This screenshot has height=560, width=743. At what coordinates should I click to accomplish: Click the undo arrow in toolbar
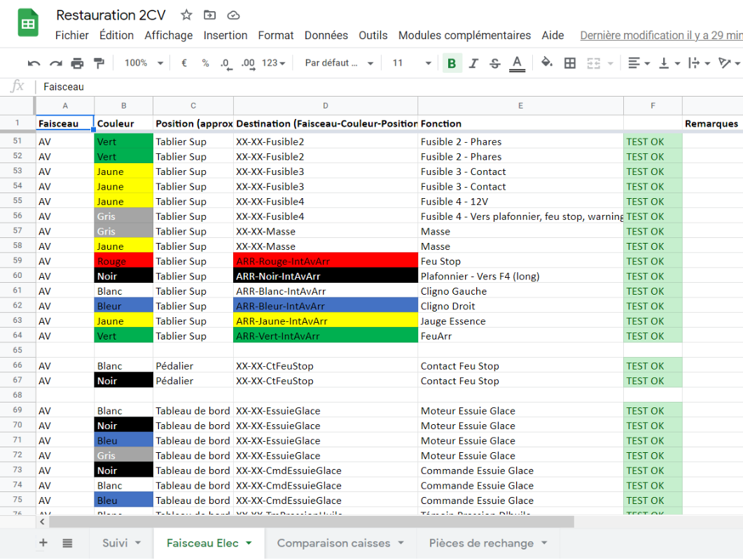[34, 64]
